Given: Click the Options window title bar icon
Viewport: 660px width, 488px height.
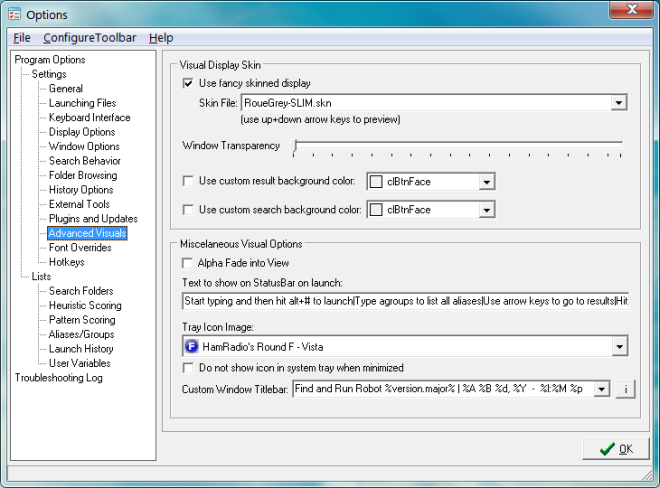Looking at the screenshot, I should coord(14,13).
